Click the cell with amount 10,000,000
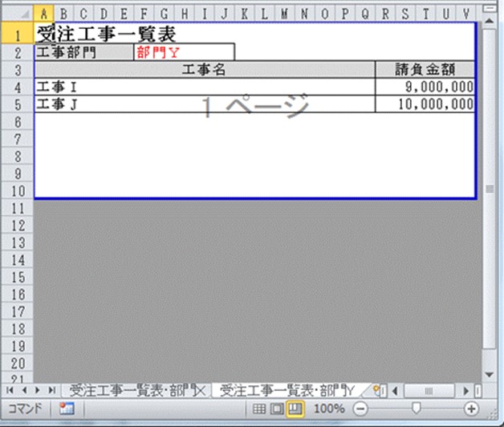504x427 pixels. (x=425, y=104)
